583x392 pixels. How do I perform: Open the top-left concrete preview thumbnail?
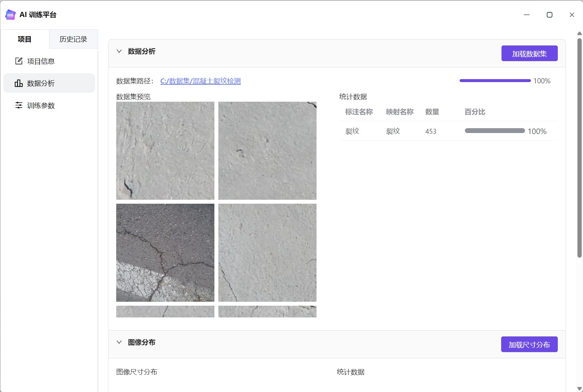pos(165,151)
